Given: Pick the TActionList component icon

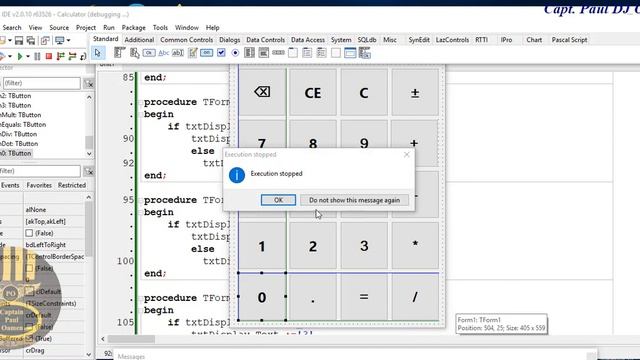Looking at the screenshot, I should click(x=364, y=53).
